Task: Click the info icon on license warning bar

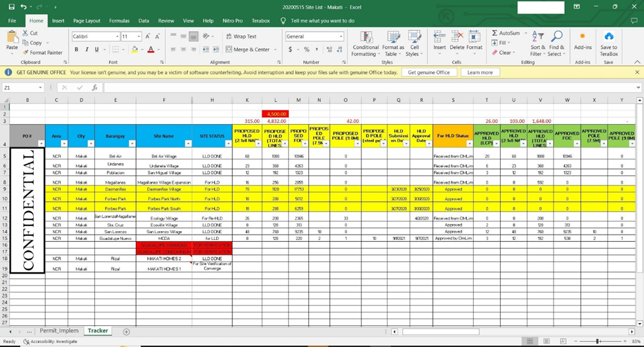Action: pyautogui.click(x=8, y=72)
